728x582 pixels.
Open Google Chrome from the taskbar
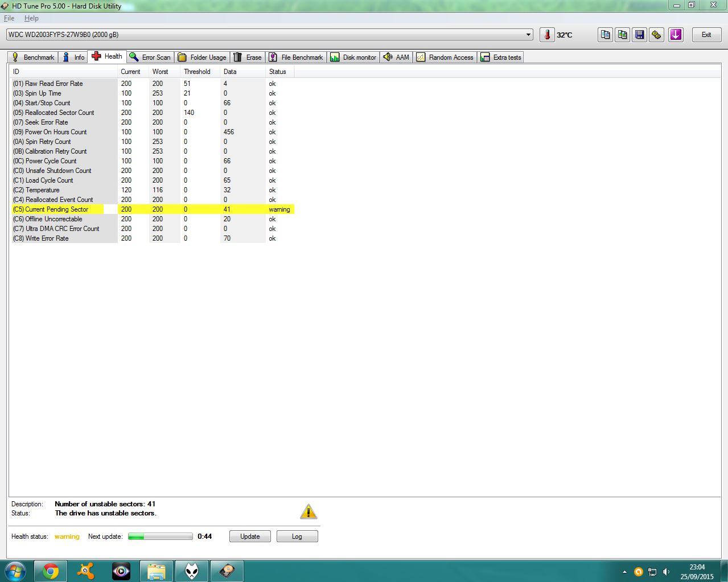(51, 571)
